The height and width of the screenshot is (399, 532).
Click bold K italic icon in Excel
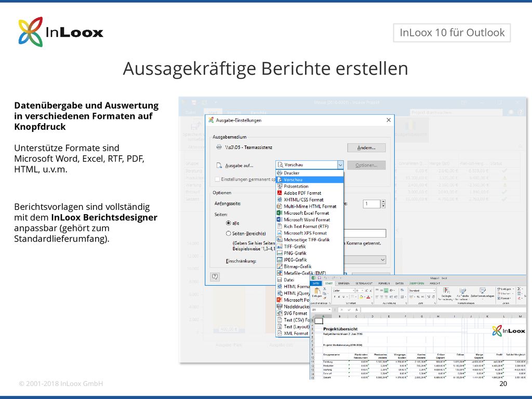coord(339,297)
